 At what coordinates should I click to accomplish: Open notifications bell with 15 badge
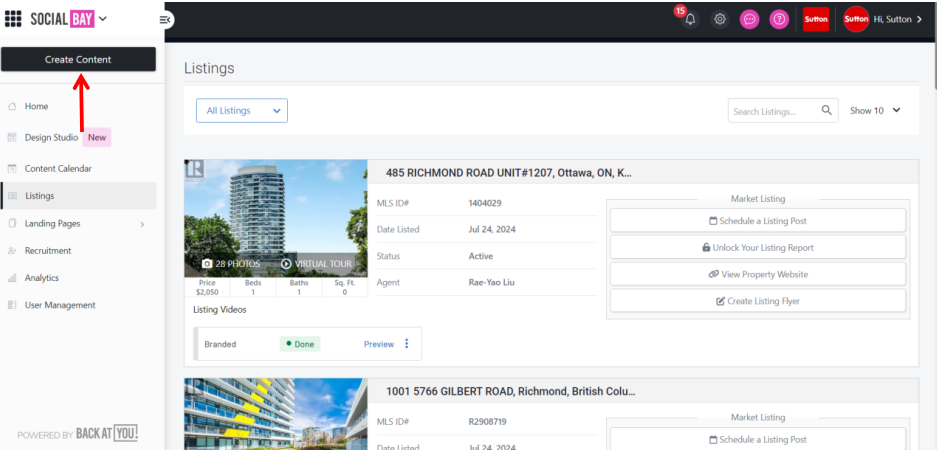point(690,18)
